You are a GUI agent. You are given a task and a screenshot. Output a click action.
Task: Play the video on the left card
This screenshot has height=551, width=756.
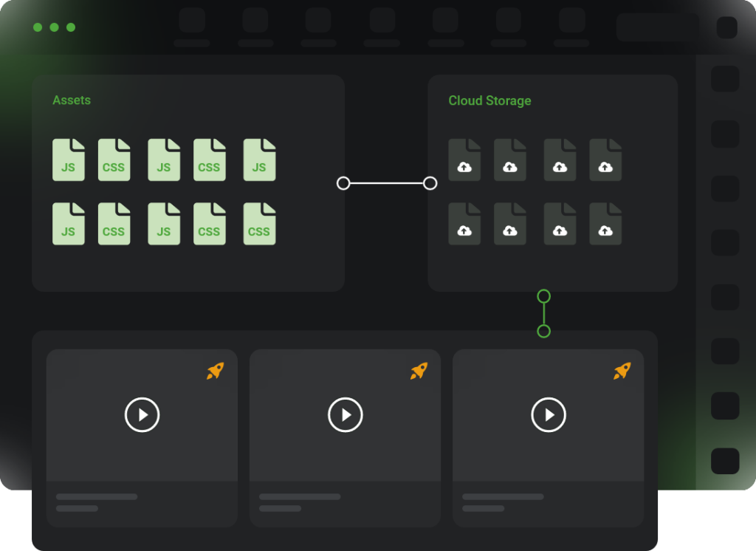click(142, 415)
